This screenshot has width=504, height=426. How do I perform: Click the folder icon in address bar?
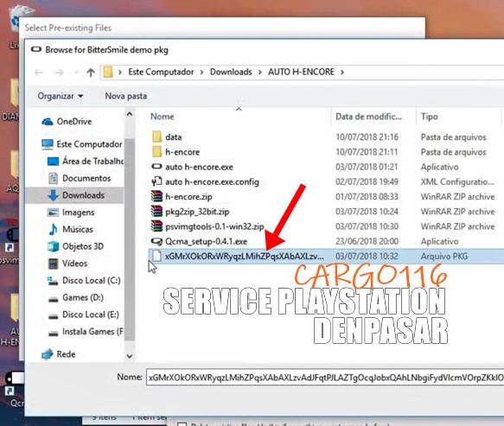[x=108, y=72]
